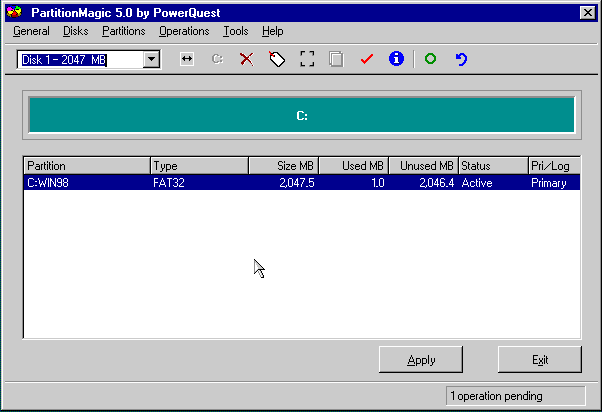Open the Disk 1 - 2047 MB dropdown

pos(151,60)
